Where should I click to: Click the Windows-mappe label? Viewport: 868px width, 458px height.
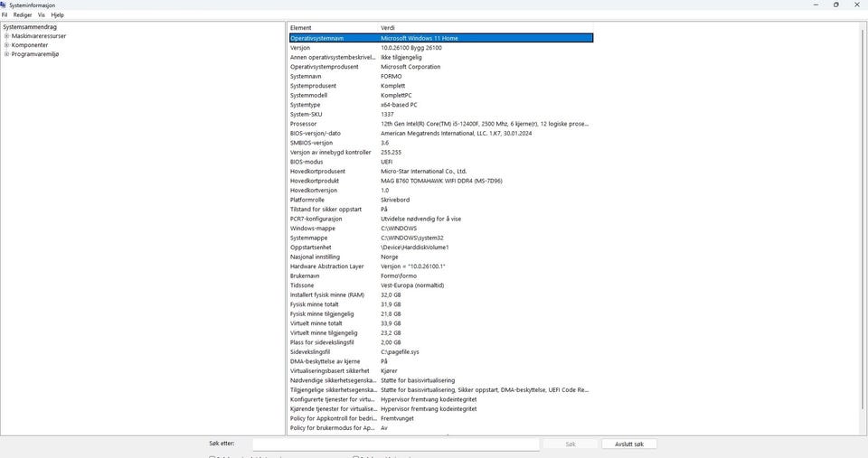(313, 229)
